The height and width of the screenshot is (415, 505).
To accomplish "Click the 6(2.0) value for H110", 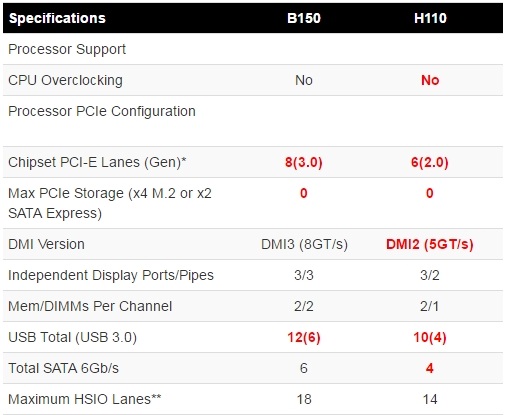I will [x=430, y=162].
